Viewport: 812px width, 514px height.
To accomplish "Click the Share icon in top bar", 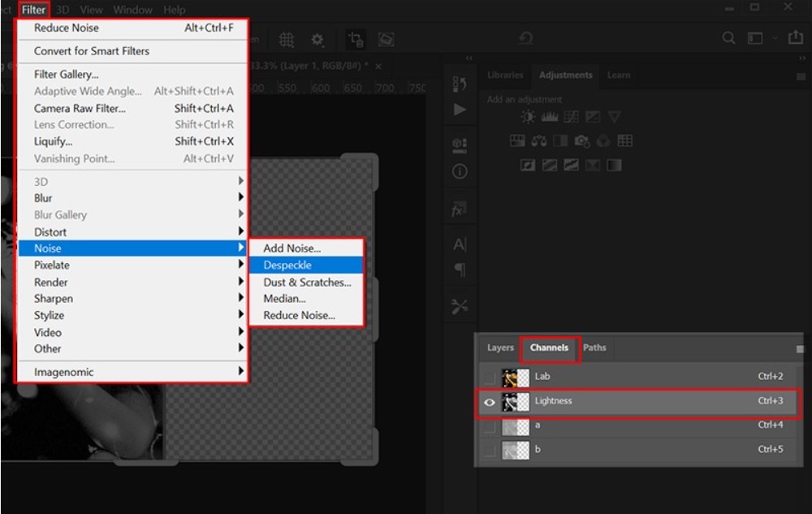I will tap(796, 38).
